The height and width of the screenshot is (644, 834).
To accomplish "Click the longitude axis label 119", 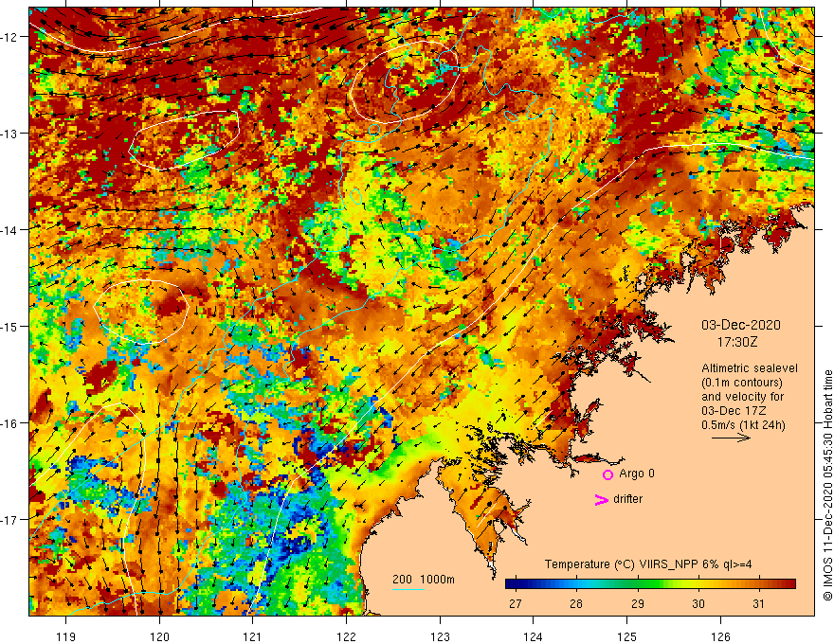I will 66,636.
